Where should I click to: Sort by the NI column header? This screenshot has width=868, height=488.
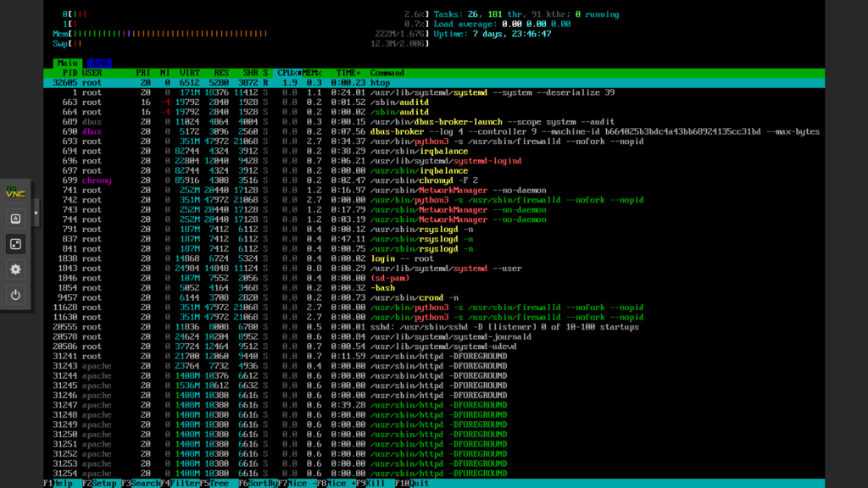(x=164, y=73)
